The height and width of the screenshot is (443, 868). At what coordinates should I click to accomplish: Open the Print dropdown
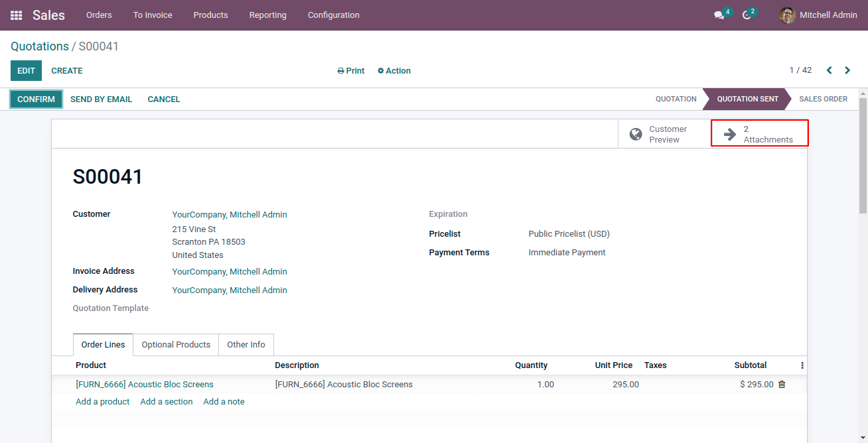351,71
